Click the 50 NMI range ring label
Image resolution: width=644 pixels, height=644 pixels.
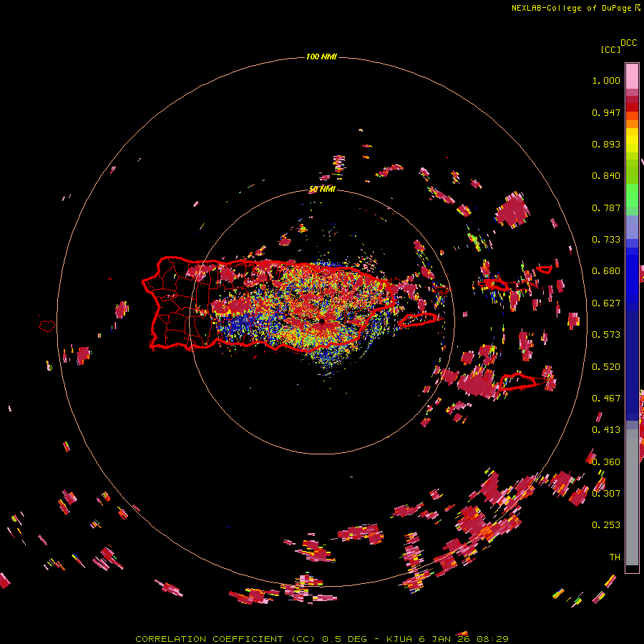click(322, 190)
